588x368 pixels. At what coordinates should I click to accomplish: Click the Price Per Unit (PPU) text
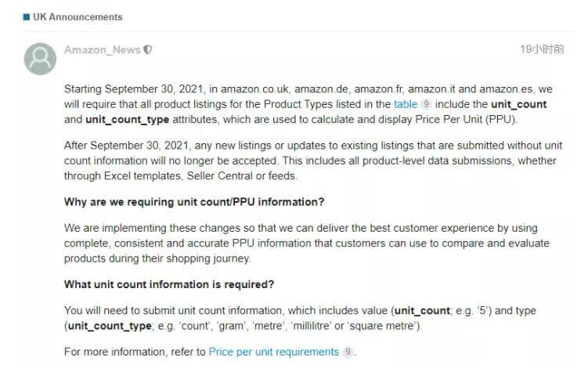tap(465, 120)
